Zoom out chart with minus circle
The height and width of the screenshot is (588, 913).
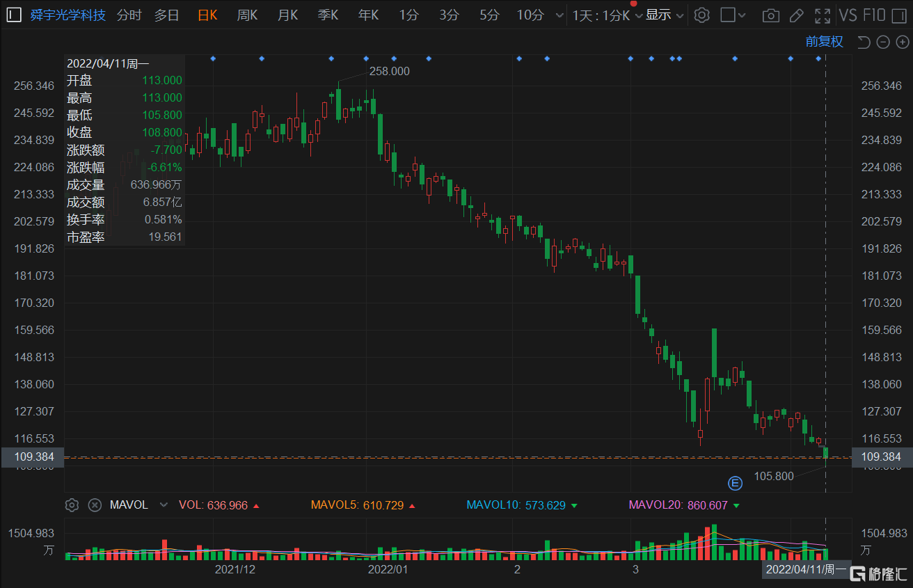coord(883,42)
